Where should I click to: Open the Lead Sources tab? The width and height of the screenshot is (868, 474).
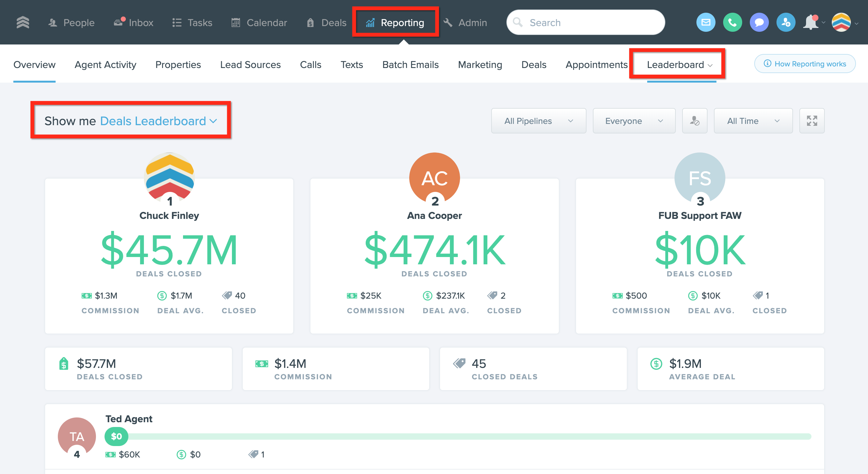coord(250,65)
